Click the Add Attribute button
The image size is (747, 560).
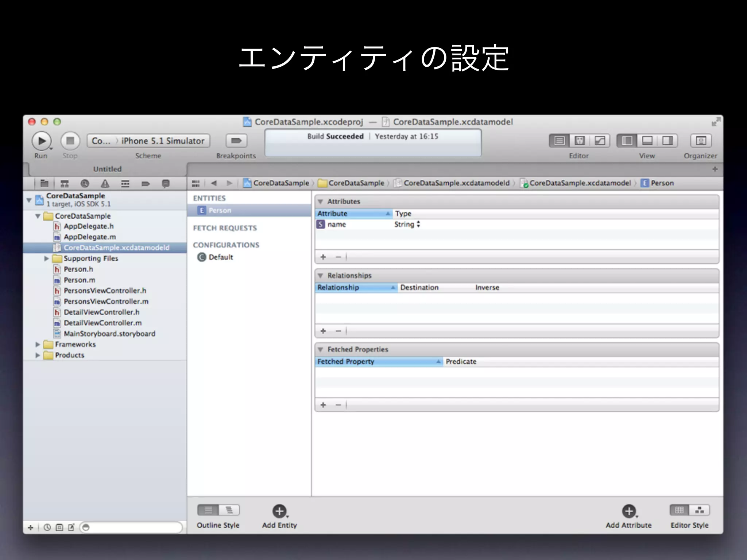[x=629, y=511]
